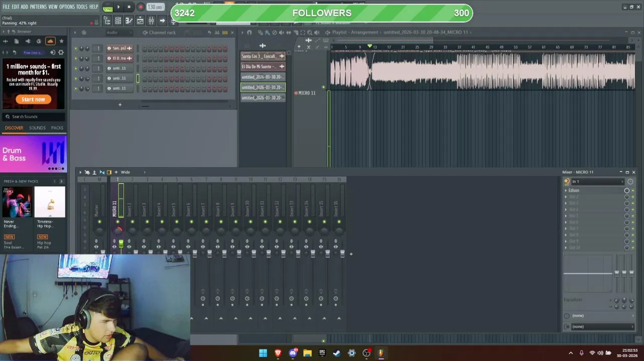The width and height of the screenshot is (644, 361).
Task: Toggle MICRO 11 mixer track mute LED
Action: (117, 222)
